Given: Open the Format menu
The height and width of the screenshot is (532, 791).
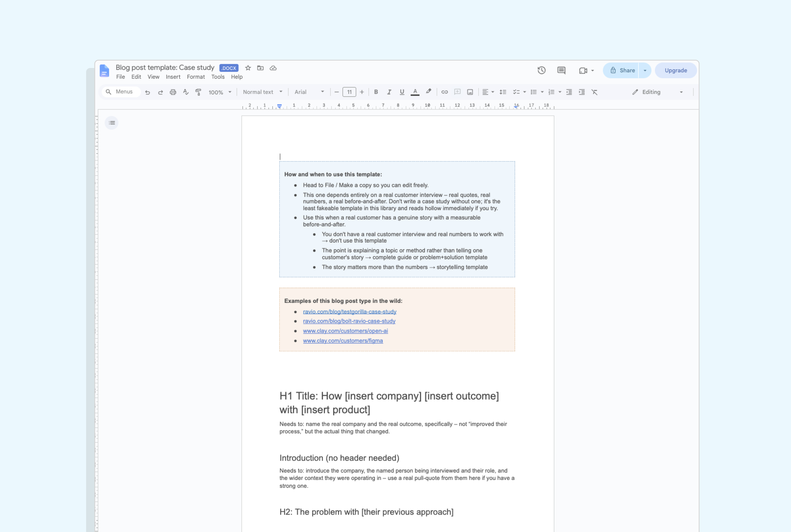Looking at the screenshot, I should tap(196, 77).
